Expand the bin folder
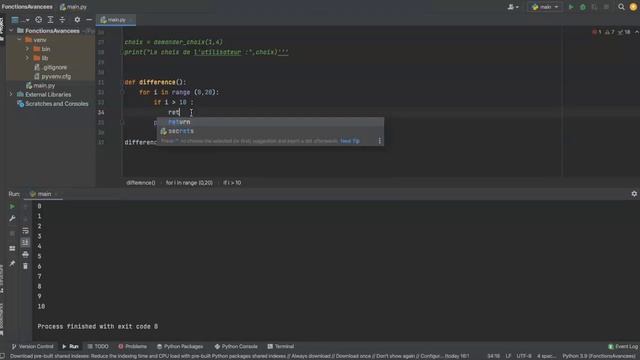Viewport: 640px width, 360px height. point(27,49)
